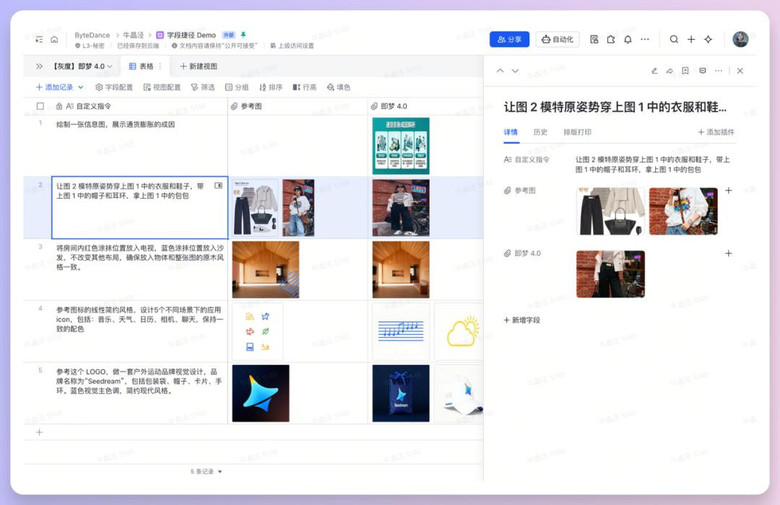Go to next record with down arrow
Image resolution: width=780 pixels, height=505 pixels.
[515, 71]
